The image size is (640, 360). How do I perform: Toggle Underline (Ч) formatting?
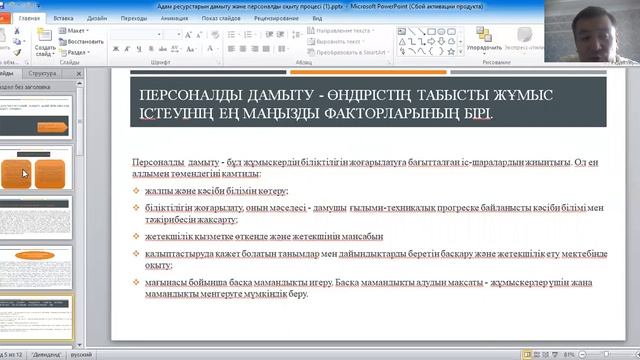click(x=139, y=49)
